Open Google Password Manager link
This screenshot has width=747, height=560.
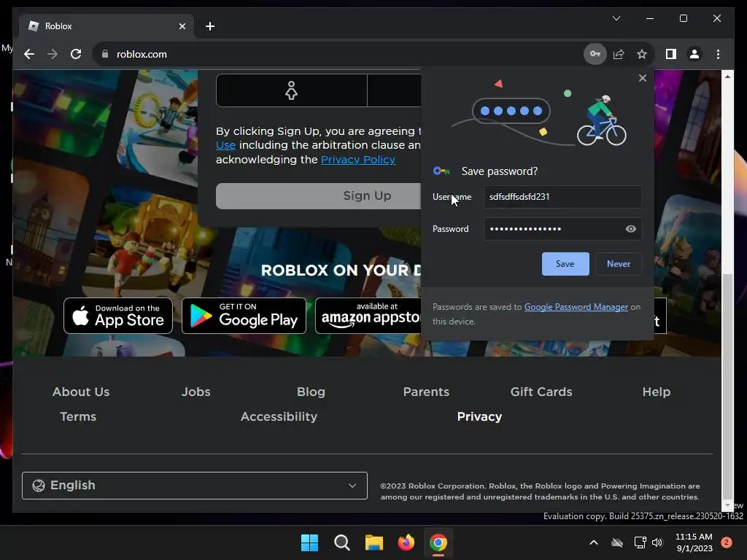[576, 307]
